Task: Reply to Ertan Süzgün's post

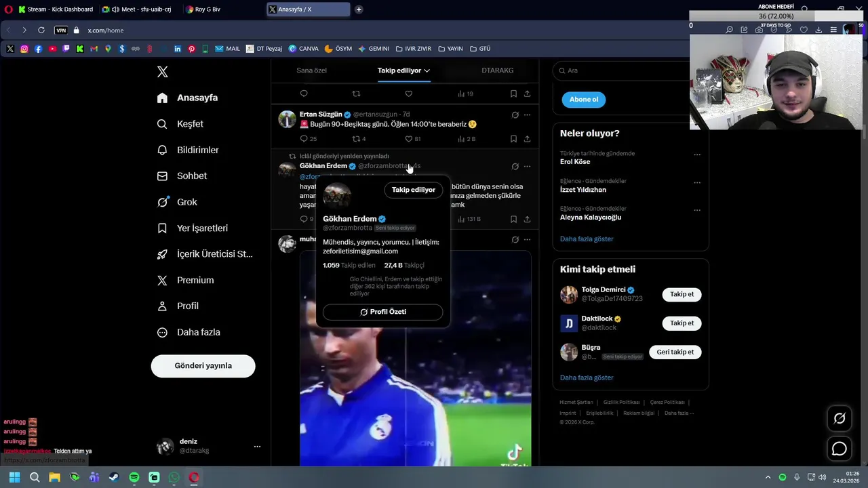Action: pyautogui.click(x=304, y=139)
